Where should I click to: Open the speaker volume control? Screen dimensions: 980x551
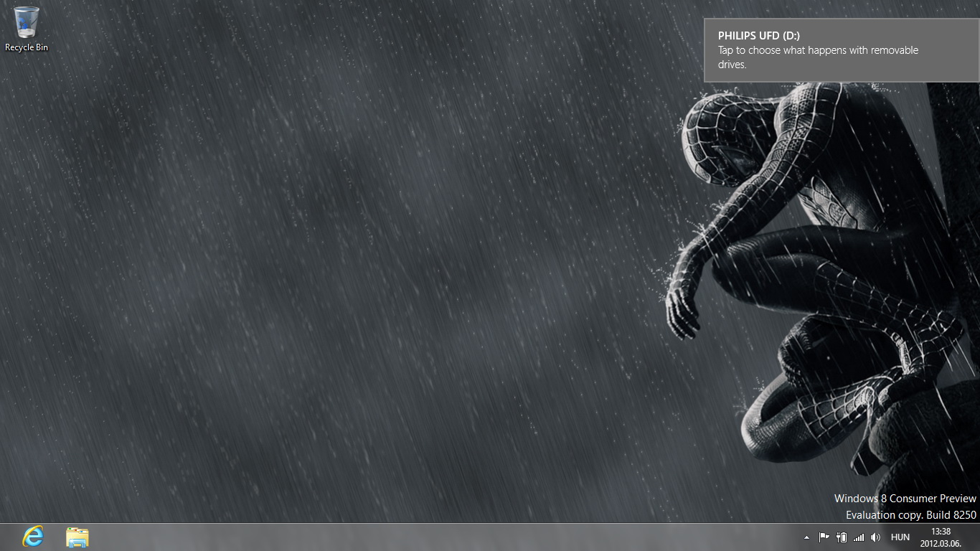[x=875, y=537]
